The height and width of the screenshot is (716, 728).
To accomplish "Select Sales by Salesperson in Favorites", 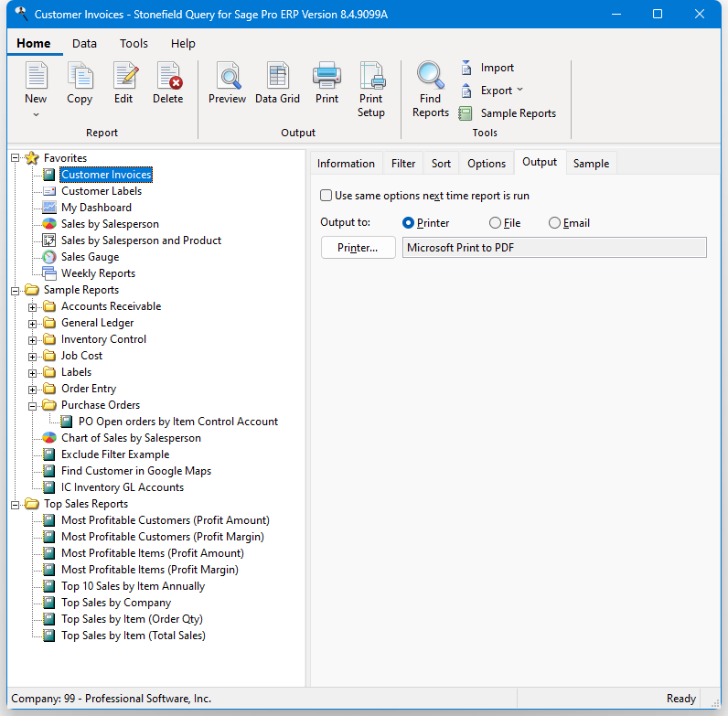I will point(110,224).
